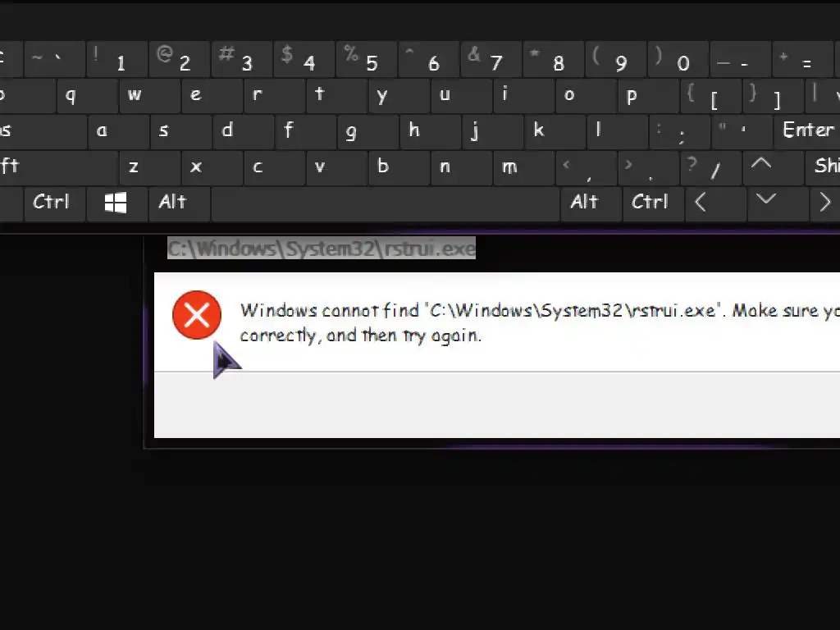Toggle the left Alt key
840x630 pixels.
pyautogui.click(x=179, y=203)
